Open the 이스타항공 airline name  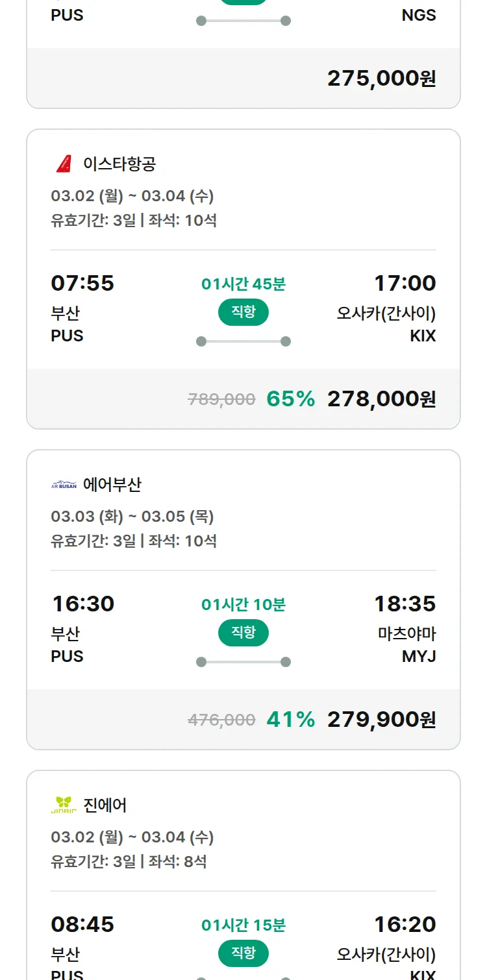point(119,164)
